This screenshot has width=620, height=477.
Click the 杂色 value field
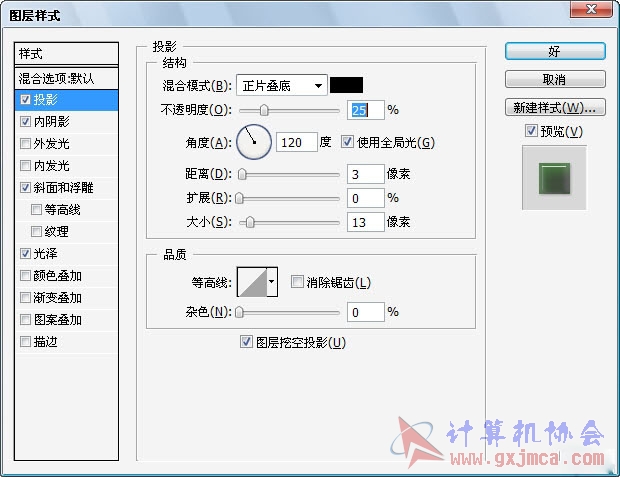click(x=365, y=312)
